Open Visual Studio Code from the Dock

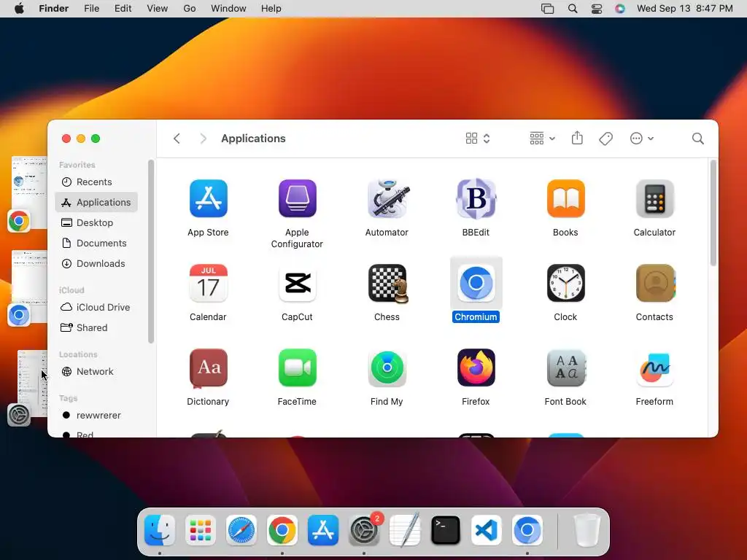click(487, 530)
